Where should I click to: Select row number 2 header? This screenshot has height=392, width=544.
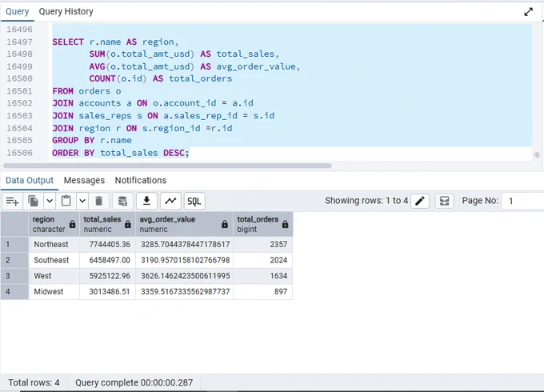[14, 260]
